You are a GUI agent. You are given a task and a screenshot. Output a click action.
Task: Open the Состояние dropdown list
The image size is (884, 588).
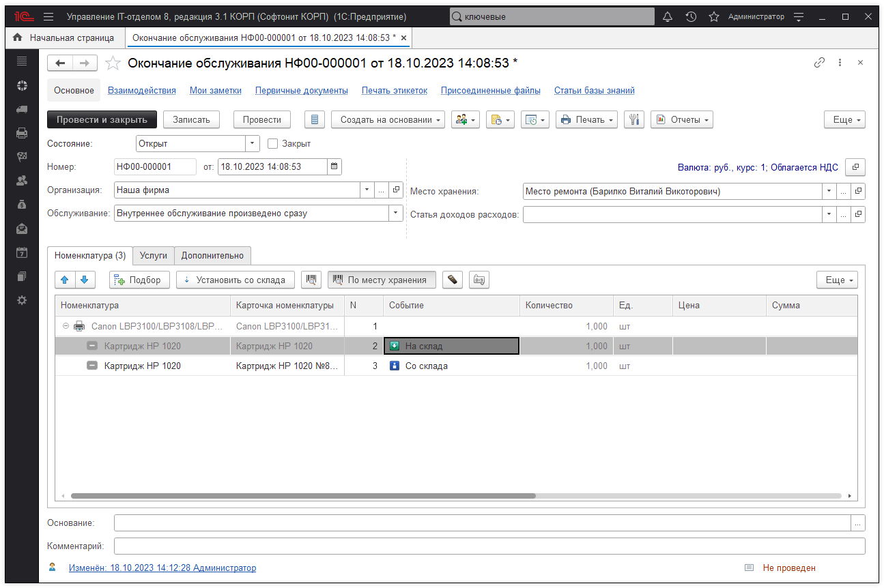click(253, 144)
